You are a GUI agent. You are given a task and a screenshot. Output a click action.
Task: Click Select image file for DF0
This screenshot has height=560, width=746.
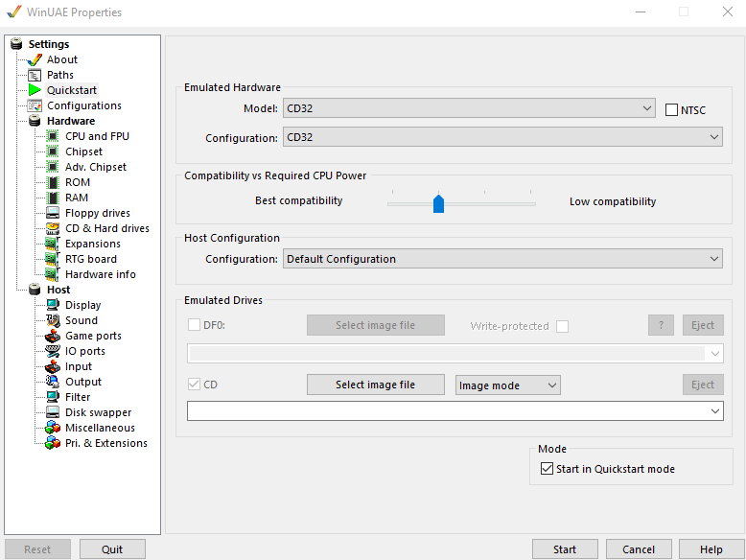click(x=375, y=325)
